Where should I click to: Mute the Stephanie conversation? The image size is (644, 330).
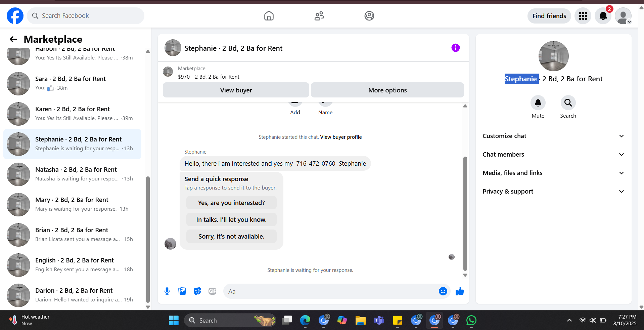[538, 103]
